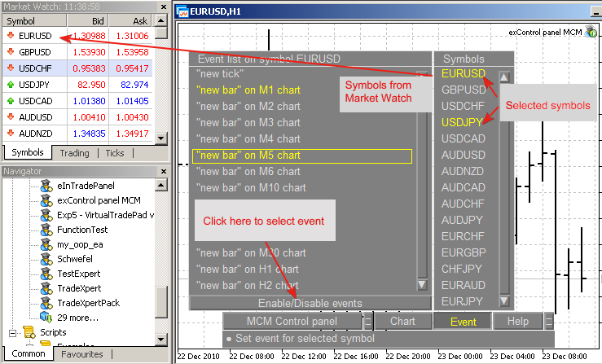Collapse the Scripts tree node
This screenshot has height=364, width=602.
[x=12, y=333]
